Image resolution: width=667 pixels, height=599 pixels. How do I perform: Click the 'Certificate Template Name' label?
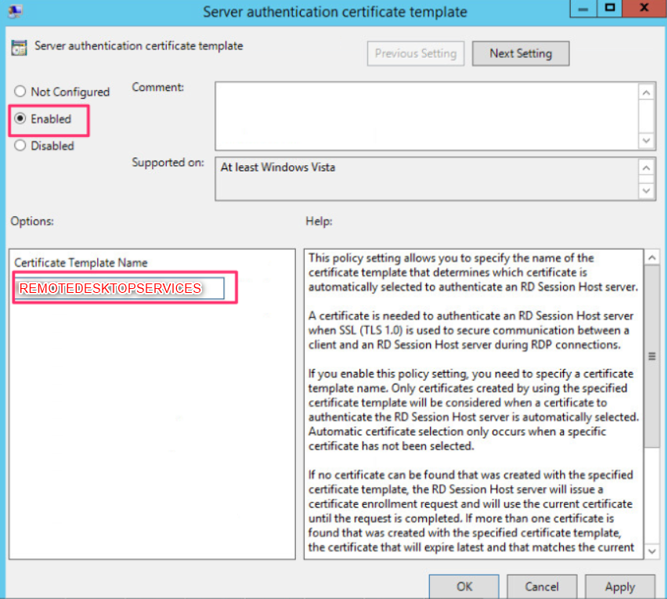click(x=81, y=262)
